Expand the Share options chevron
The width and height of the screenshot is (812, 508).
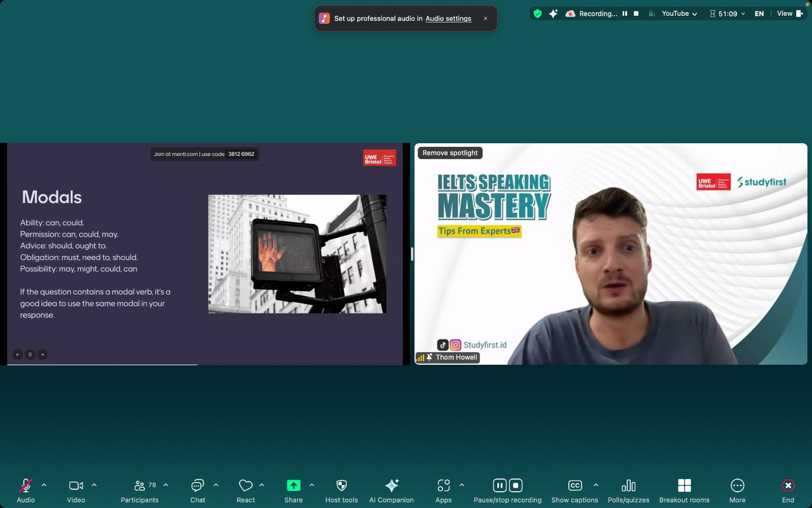click(312, 485)
